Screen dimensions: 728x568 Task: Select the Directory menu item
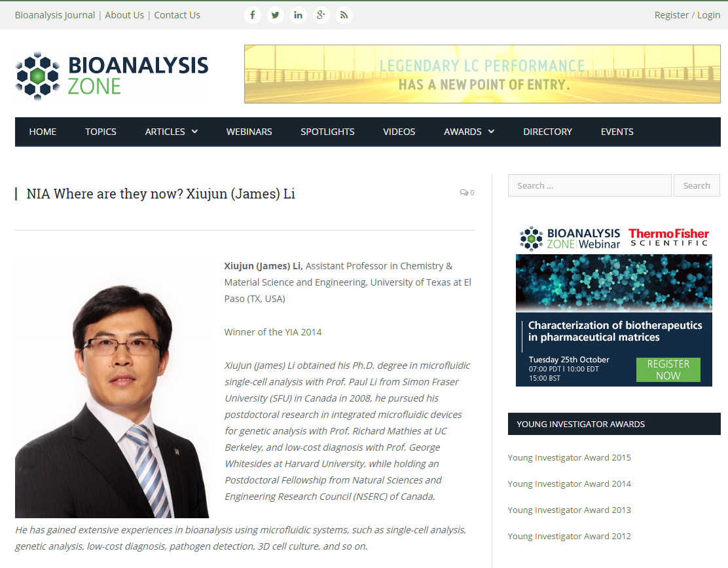tap(547, 132)
